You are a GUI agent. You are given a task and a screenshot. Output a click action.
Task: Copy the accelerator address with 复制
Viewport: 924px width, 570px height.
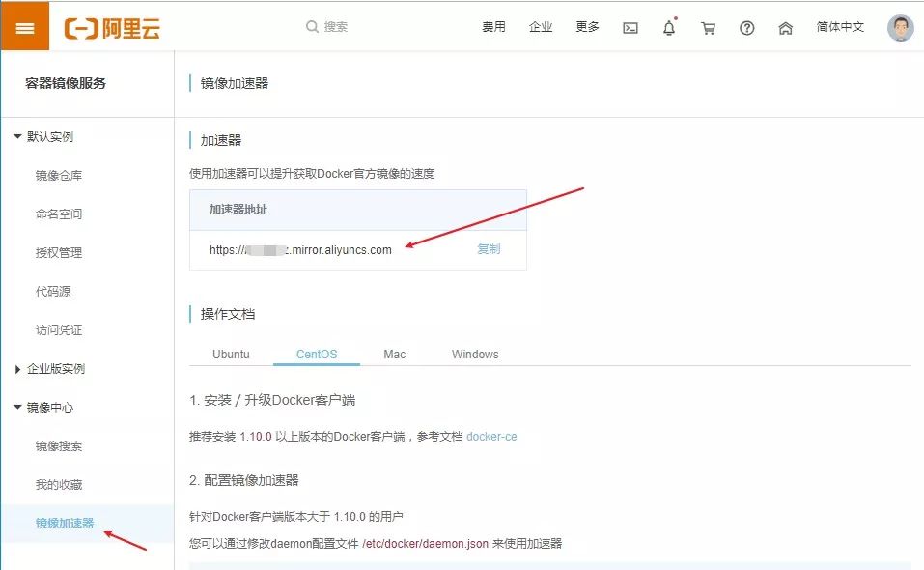pyautogui.click(x=489, y=249)
